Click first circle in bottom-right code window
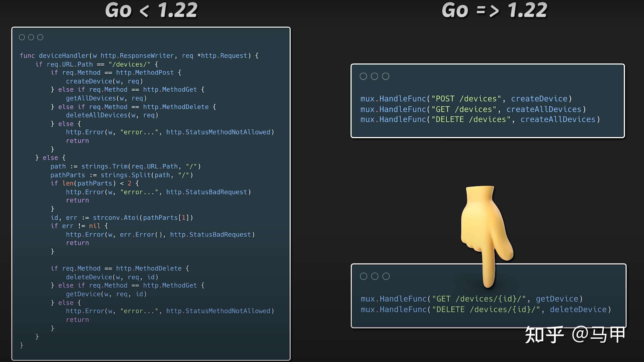Viewport: 644px width, 362px height. click(x=364, y=276)
